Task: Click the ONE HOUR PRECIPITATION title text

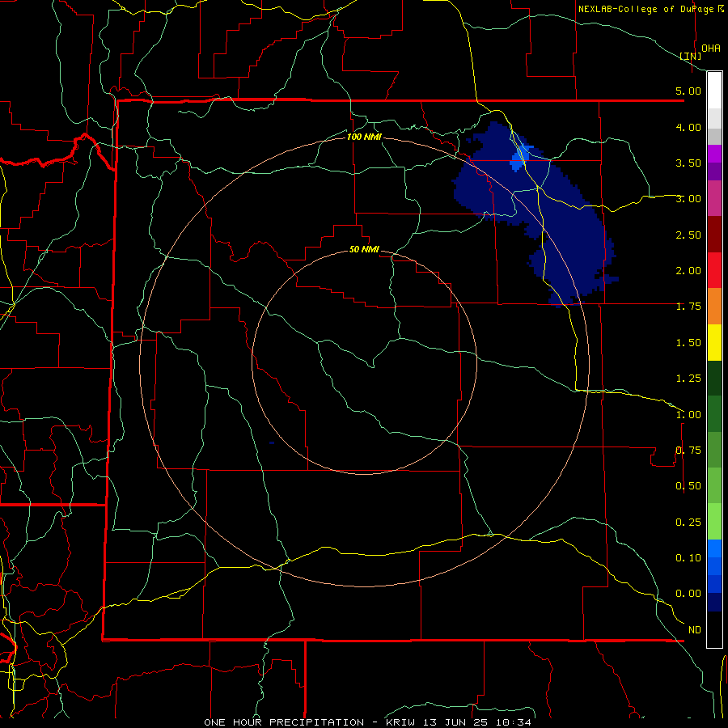Action: click(284, 722)
